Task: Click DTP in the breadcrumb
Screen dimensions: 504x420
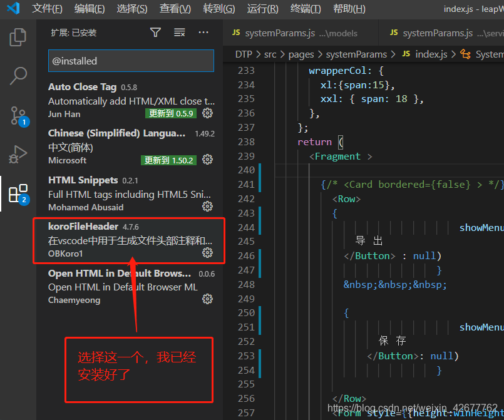Action: [244, 54]
